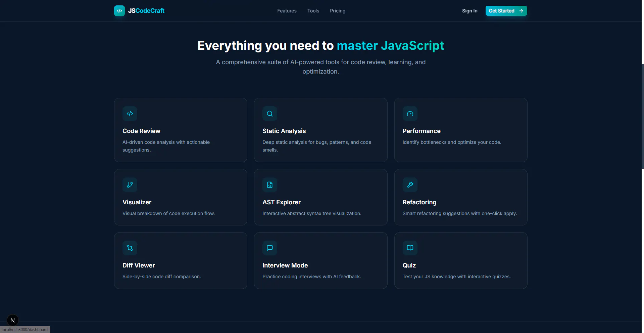This screenshot has width=644, height=333.
Task: Click 'Test your JS knowledge' description text
Action: pos(456,277)
